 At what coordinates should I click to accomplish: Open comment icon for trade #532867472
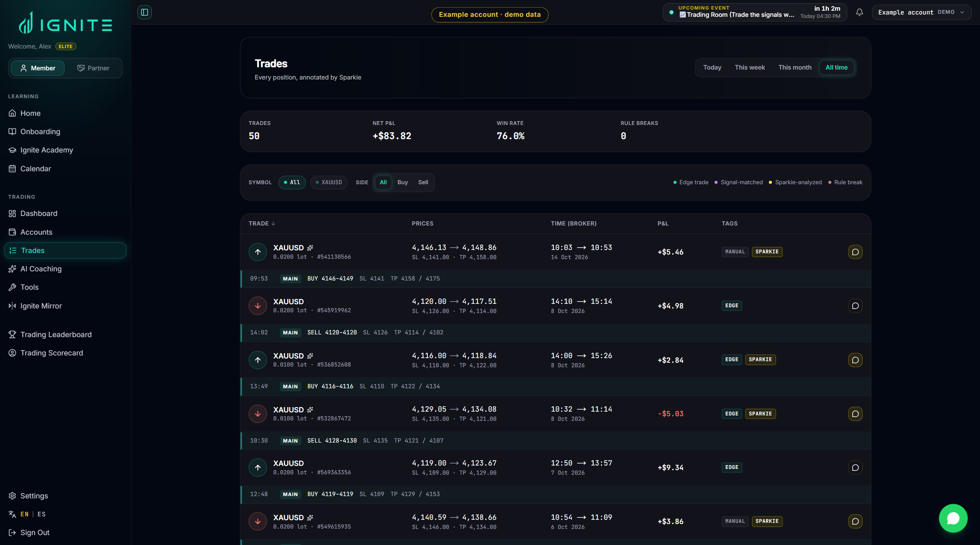tap(855, 414)
